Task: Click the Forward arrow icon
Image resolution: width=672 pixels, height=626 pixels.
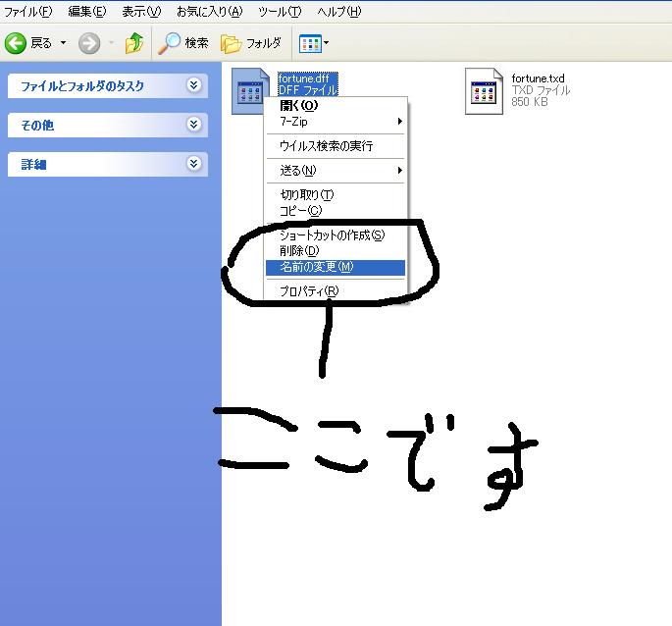Action: pyautogui.click(x=89, y=43)
